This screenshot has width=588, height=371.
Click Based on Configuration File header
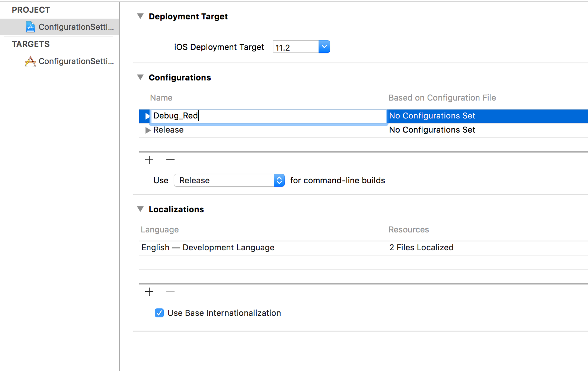pos(442,98)
